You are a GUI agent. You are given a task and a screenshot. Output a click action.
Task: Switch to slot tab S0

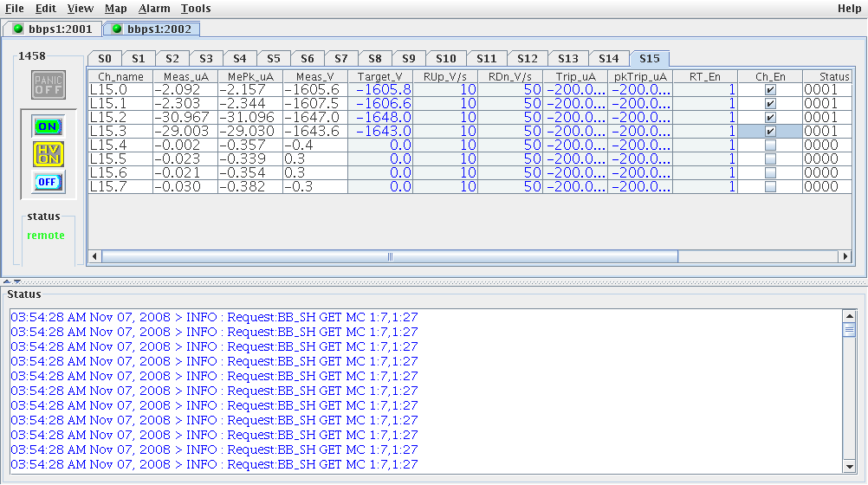pos(105,59)
